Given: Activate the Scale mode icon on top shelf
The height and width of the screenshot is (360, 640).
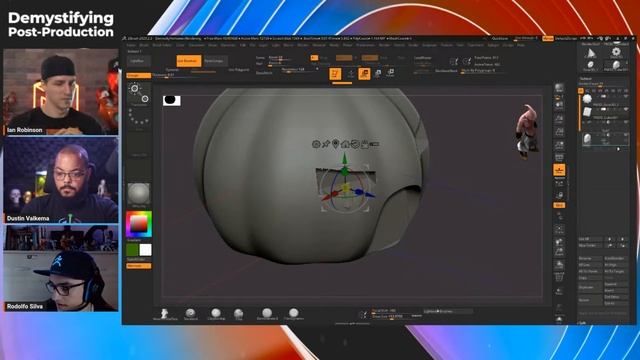Looking at the screenshot, I should click(x=378, y=73).
